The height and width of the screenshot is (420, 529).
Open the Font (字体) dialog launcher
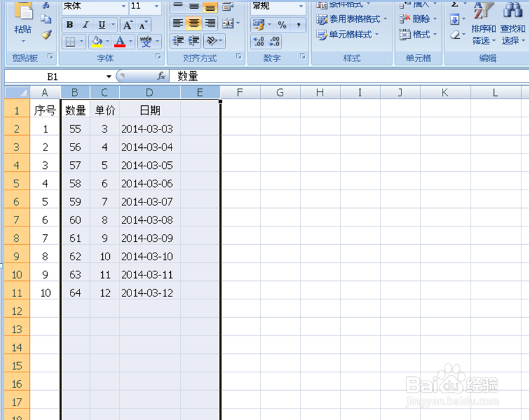point(158,56)
